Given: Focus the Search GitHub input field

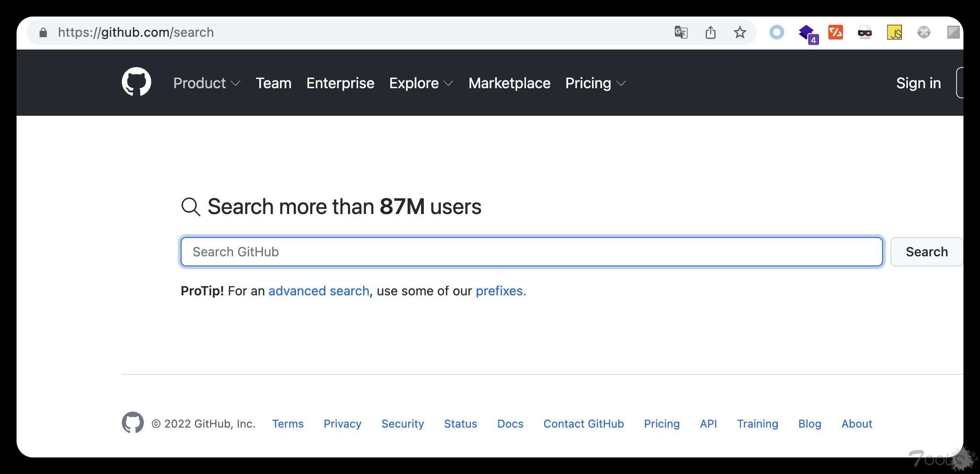Looking at the screenshot, I should tap(532, 252).
